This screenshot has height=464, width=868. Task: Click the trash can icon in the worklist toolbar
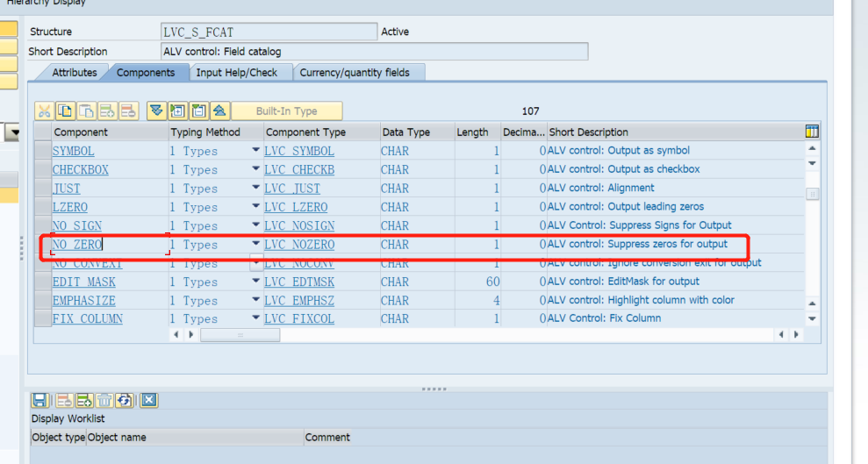pos(104,400)
